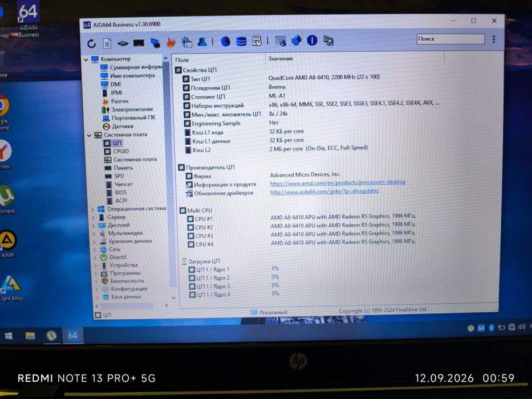Click the last toolbar icon after info
Image resolution: width=532 pixels, height=399 pixels.
click(328, 40)
